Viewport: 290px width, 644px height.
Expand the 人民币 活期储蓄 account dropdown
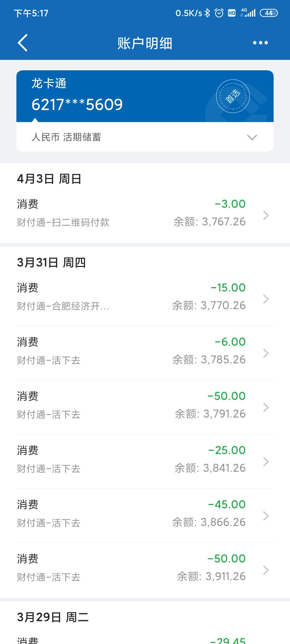coord(252,137)
